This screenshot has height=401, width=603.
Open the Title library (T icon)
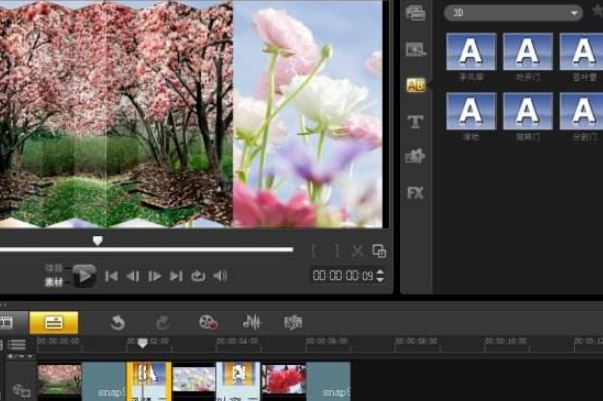415,122
